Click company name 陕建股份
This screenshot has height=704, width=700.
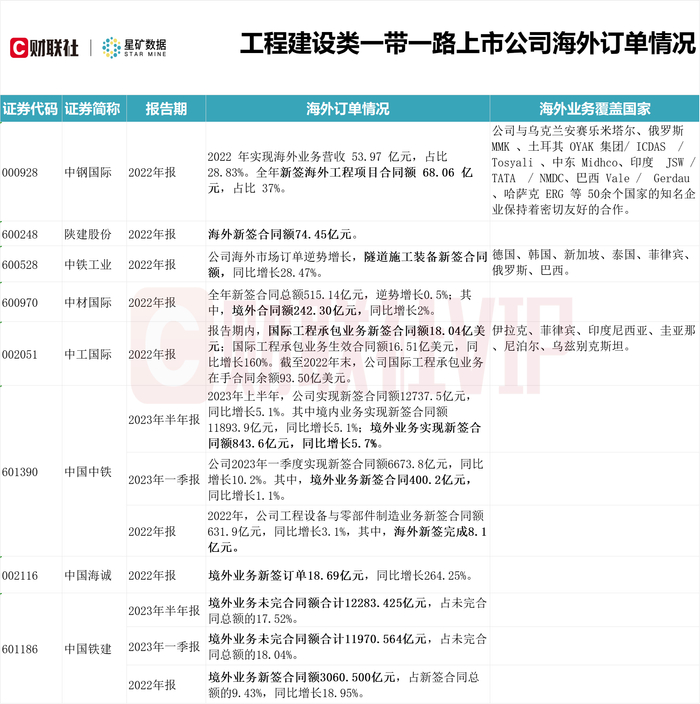tap(88, 234)
